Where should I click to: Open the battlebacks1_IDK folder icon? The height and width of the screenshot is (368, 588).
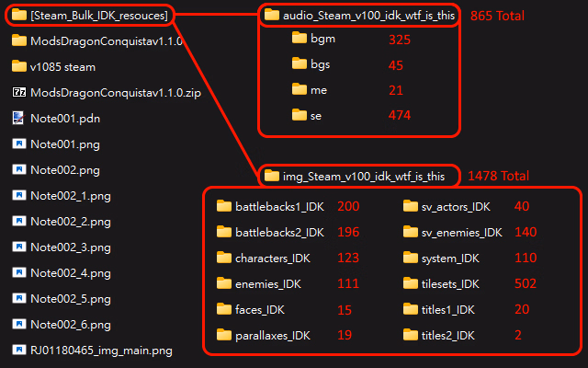pos(224,206)
